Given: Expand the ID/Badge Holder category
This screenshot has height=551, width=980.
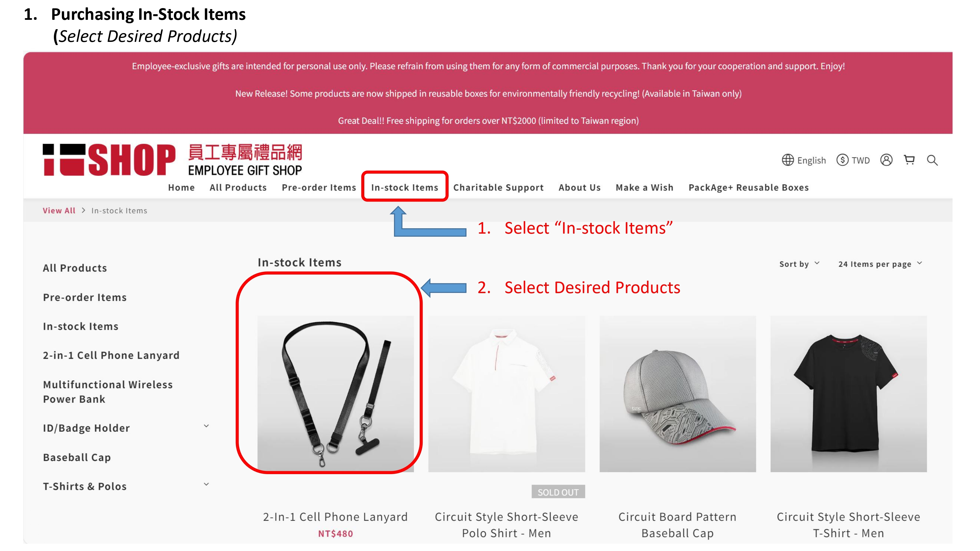Looking at the screenshot, I should pos(206,426).
